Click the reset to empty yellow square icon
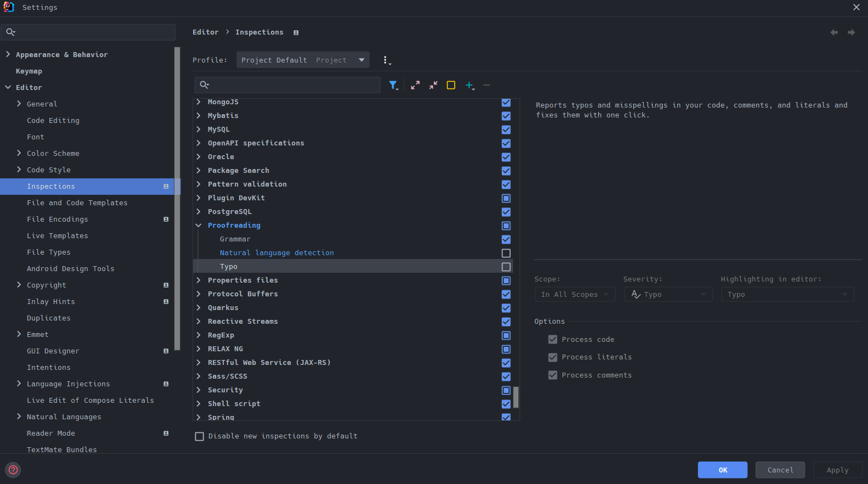The image size is (868, 484). tap(451, 85)
